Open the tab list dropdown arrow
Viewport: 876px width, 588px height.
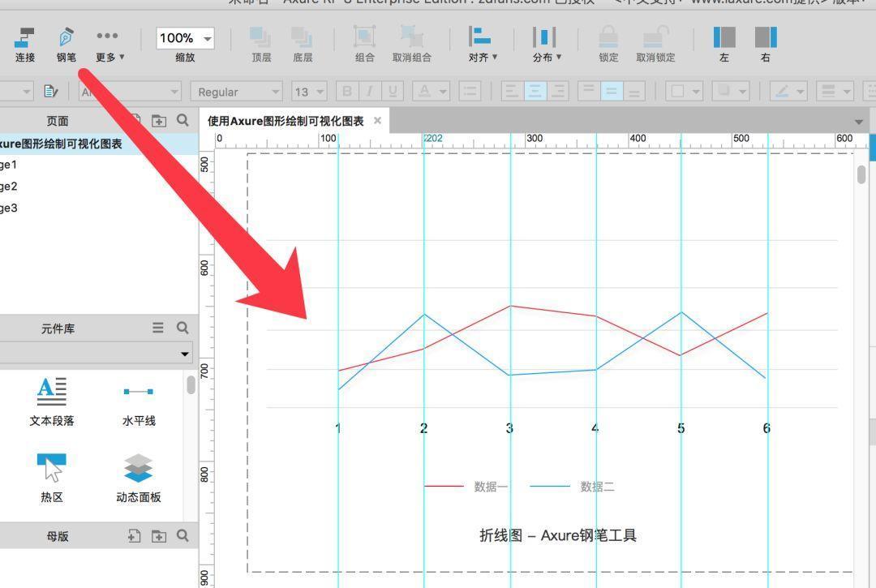pos(859,122)
